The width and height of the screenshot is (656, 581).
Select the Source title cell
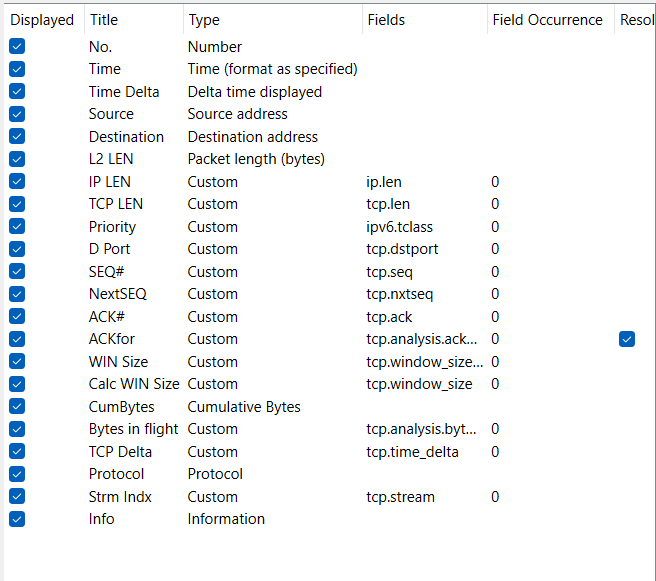(111, 114)
